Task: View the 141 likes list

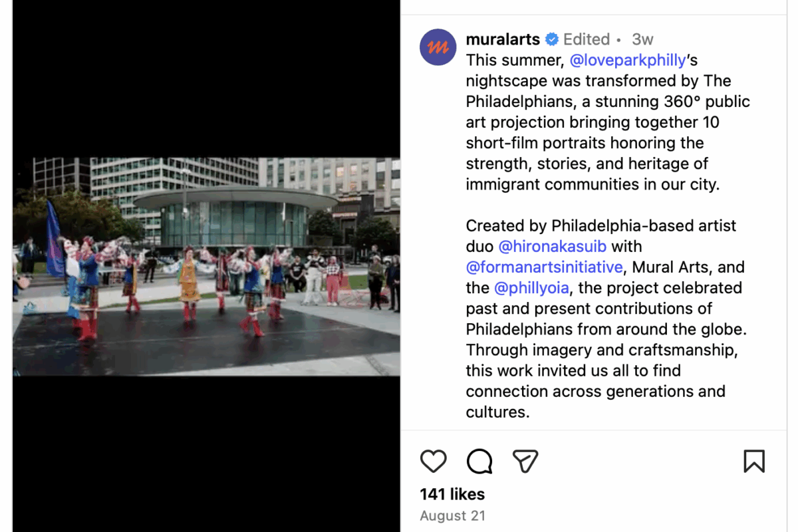Action: 452,494
